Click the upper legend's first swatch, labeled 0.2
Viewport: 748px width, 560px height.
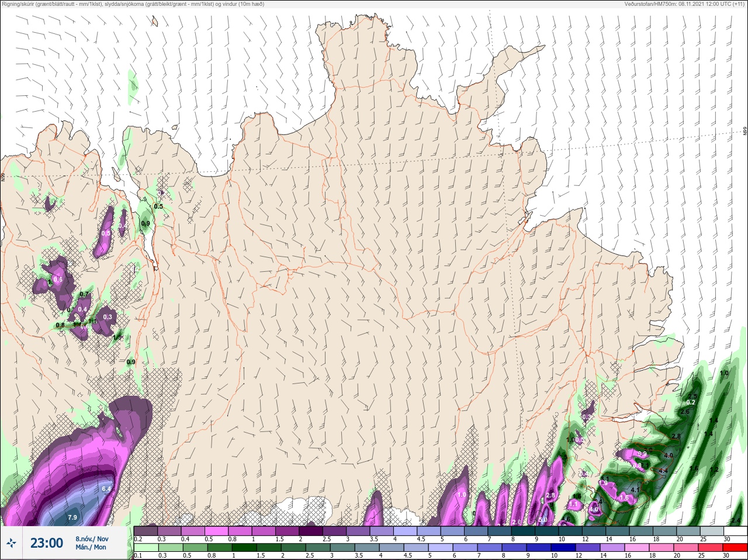146,531
